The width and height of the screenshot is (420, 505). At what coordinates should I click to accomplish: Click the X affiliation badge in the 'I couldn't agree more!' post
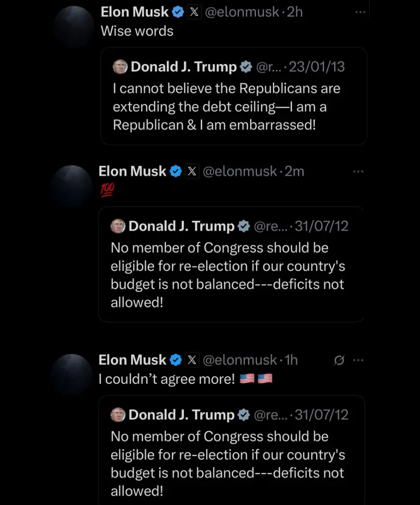(192, 360)
